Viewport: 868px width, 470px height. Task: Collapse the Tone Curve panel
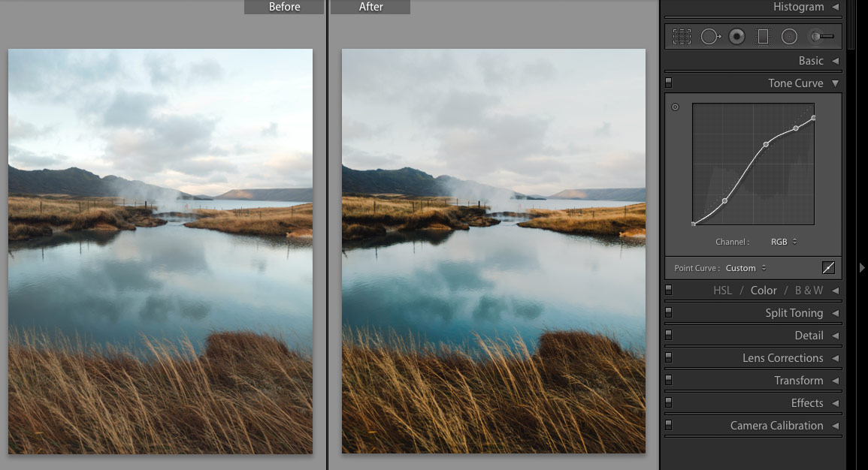[x=836, y=83]
